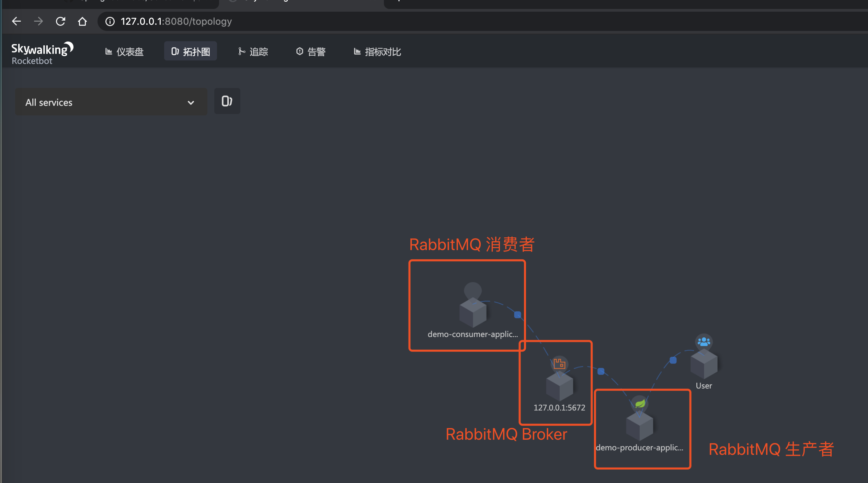Click the blue link marker between consumer and broker
The height and width of the screenshot is (483, 868).
click(517, 315)
